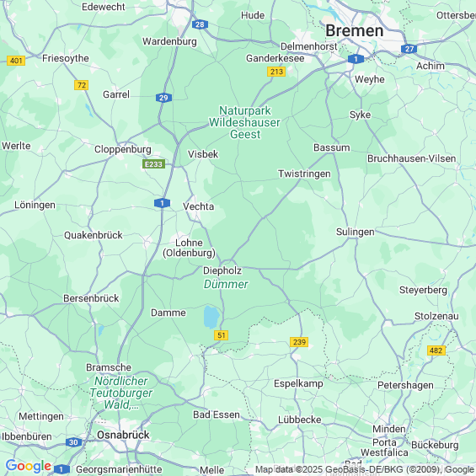Viewport: 476px width, 476px height.
Task: Select the yellow 401 road badge
Action: [16, 61]
